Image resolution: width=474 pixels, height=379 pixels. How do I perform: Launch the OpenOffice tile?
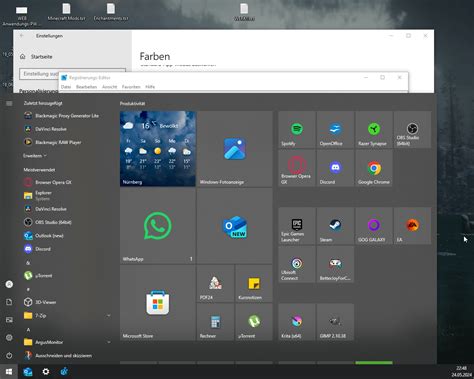[335, 130]
